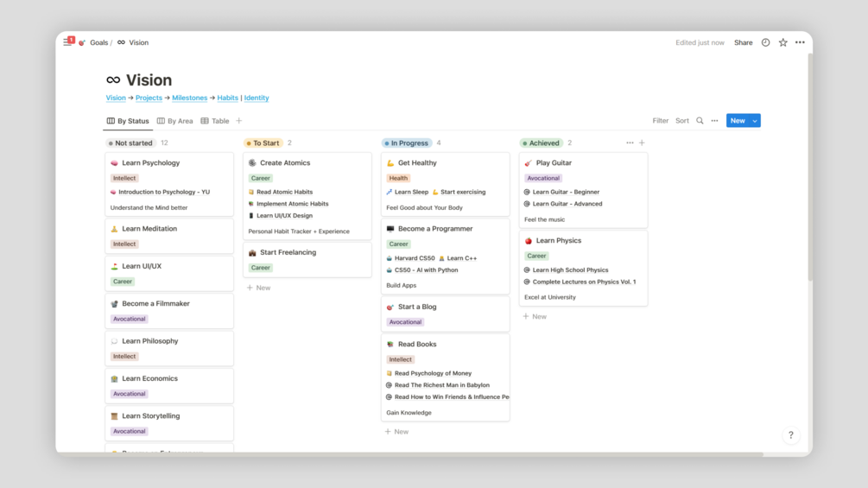Click the Not started status label

(x=130, y=143)
